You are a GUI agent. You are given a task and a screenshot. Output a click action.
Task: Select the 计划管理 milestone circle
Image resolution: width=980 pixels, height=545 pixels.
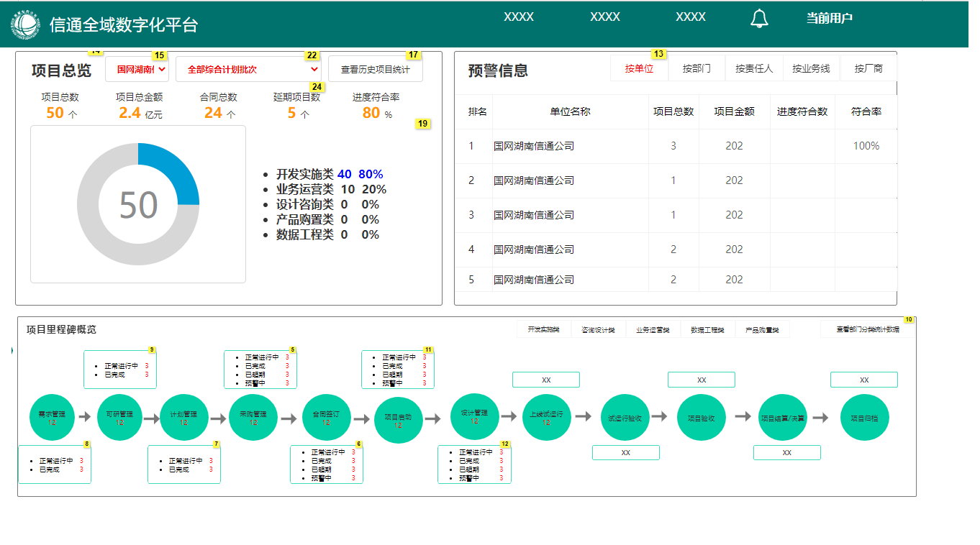click(x=183, y=418)
